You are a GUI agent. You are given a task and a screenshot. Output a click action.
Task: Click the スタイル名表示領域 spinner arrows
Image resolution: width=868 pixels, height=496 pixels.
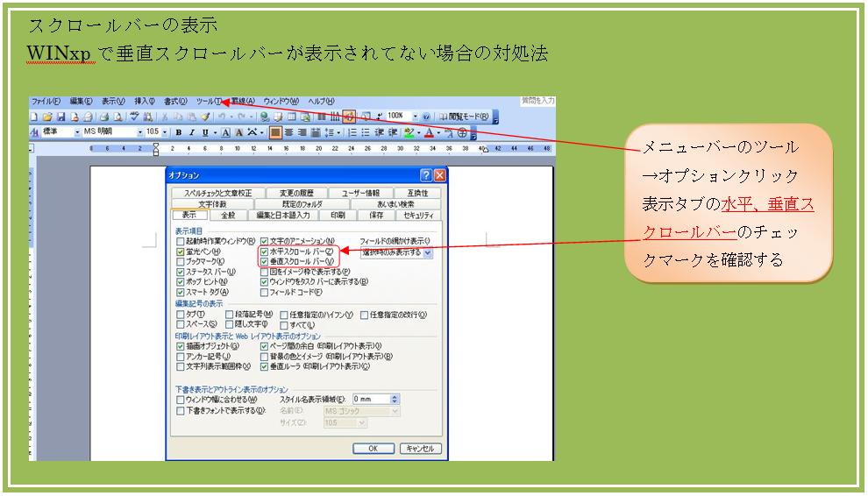(x=395, y=399)
